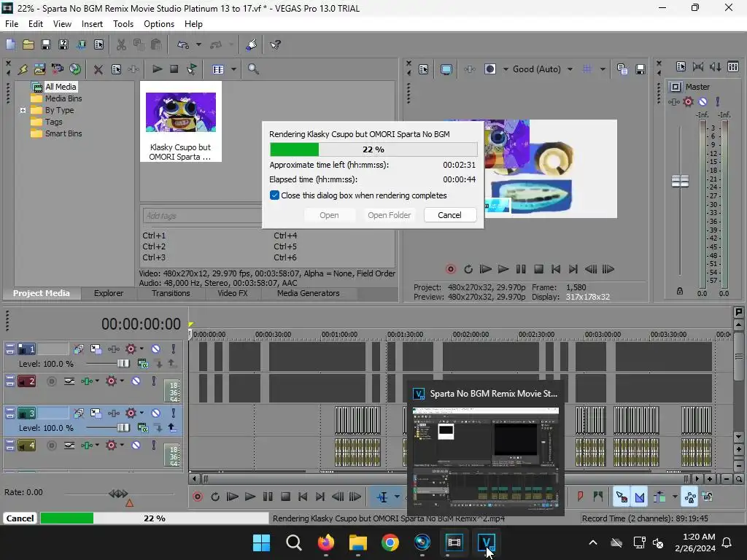Click the Capture Video camera icon
Screen dimensions: 747x560
coord(57,69)
